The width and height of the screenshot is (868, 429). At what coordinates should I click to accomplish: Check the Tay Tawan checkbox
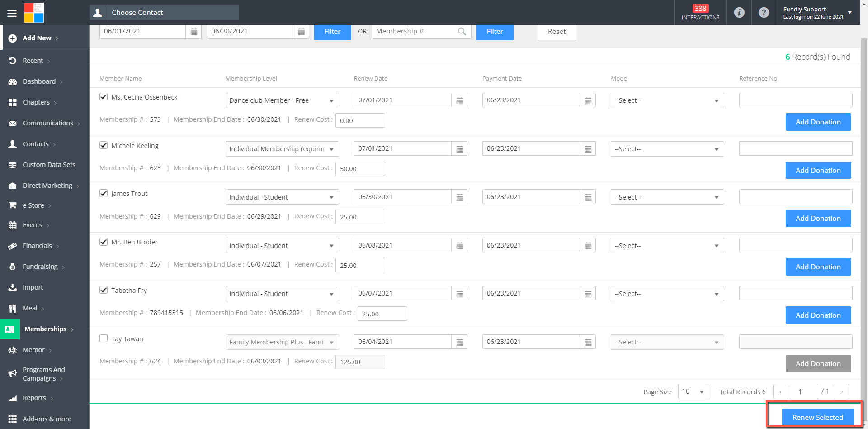click(x=104, y=338)
